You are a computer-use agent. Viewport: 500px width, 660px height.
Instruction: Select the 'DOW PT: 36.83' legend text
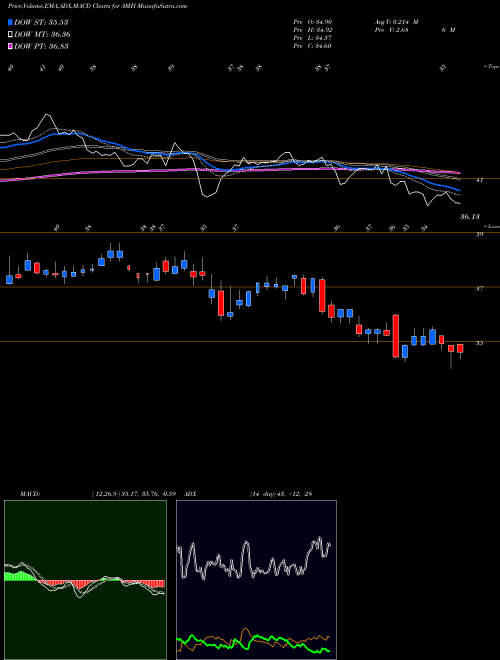(41, 46)
